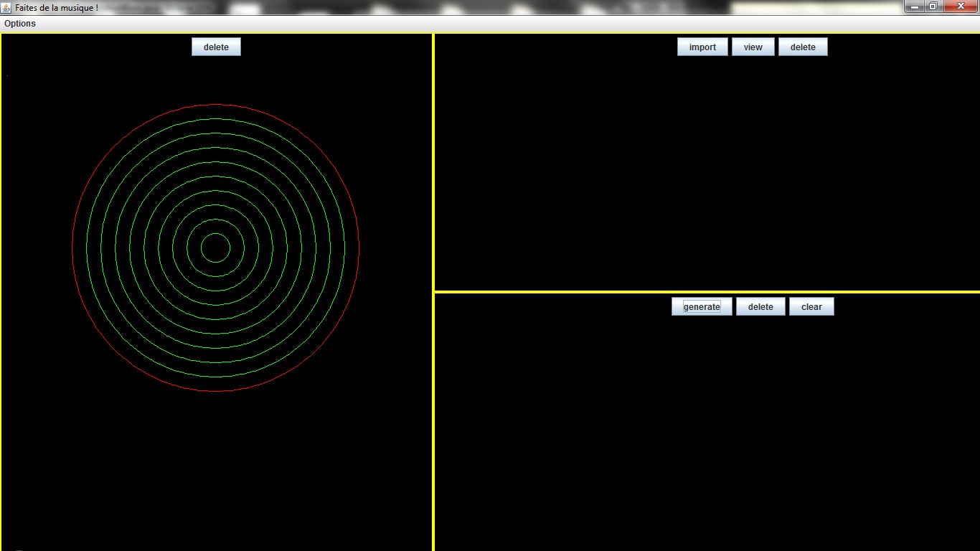Restore down the application window

(x=933, y=6)
